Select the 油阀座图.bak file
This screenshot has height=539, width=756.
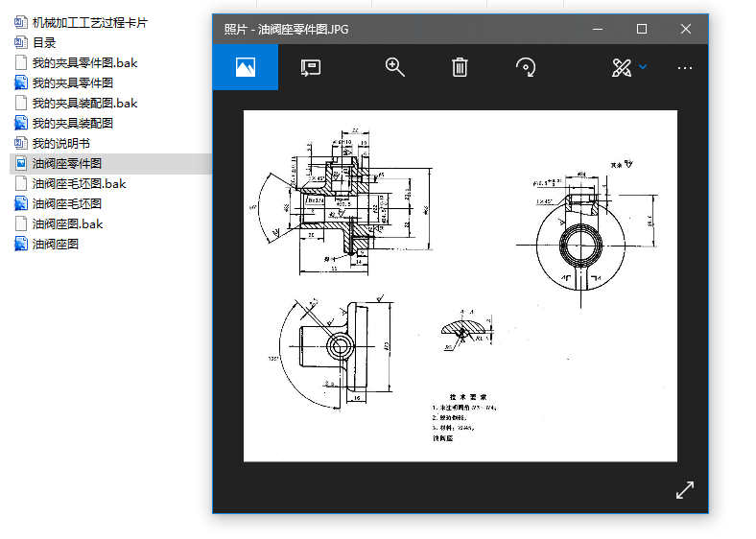coord(67,223)
